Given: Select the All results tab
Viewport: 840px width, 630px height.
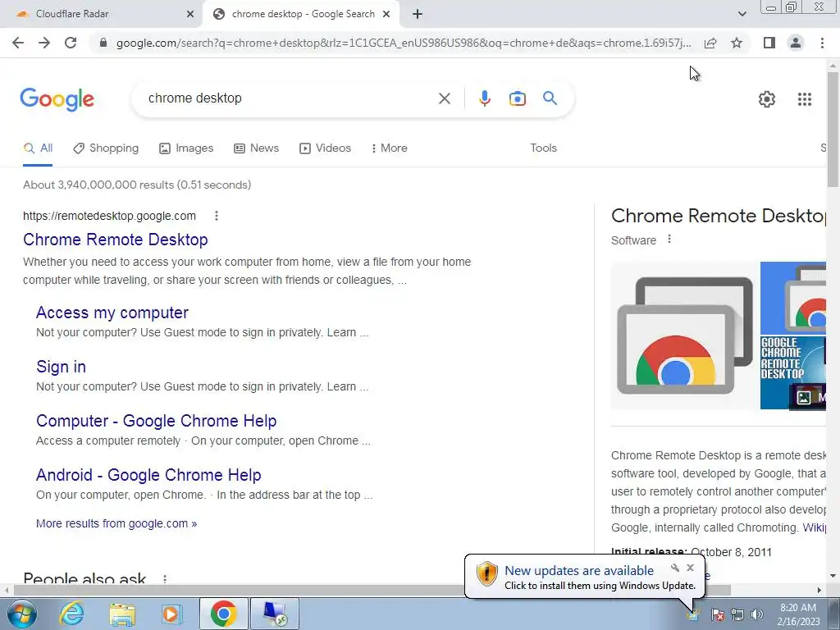Looking at the screenshot, I should pos(38,148).
